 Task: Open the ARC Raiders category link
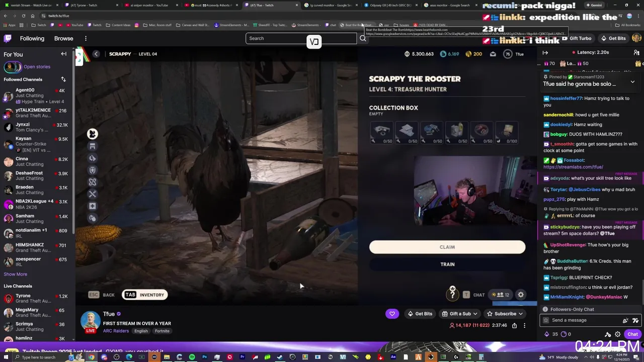pyautogui.click(x=117, y=331)
